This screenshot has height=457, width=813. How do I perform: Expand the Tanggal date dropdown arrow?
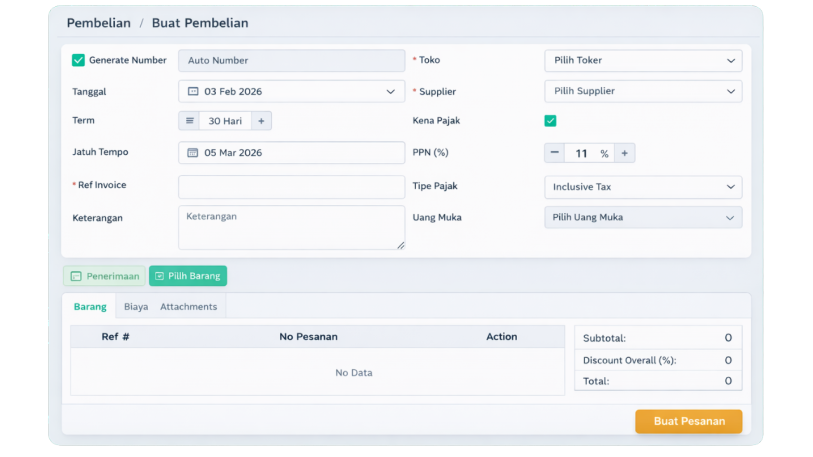pos(390,92)
